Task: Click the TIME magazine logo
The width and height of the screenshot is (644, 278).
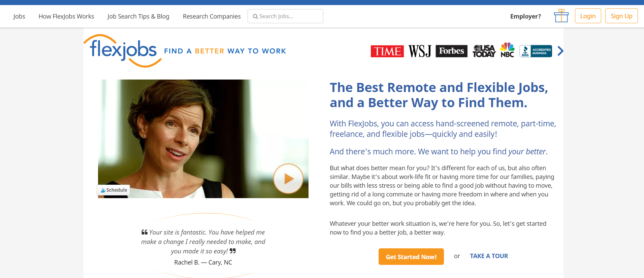Action: (x=387, y=51)
